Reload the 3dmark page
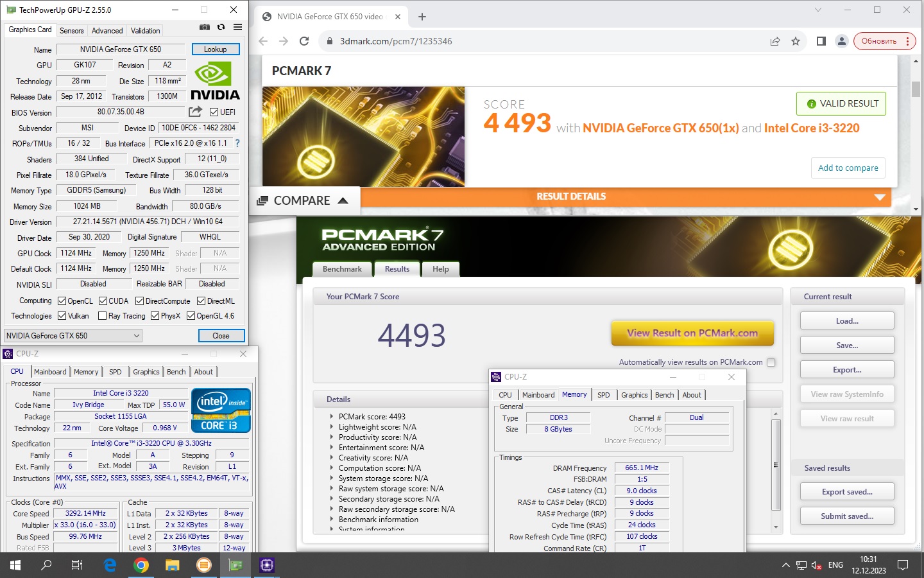Screen dimensions: 924x578 [304, 41]
